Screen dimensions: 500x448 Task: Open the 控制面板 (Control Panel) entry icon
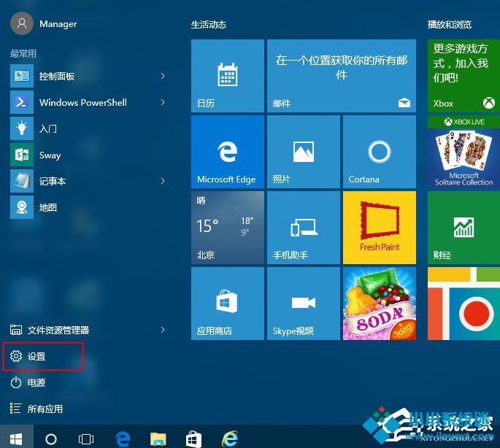coord(22,76)
